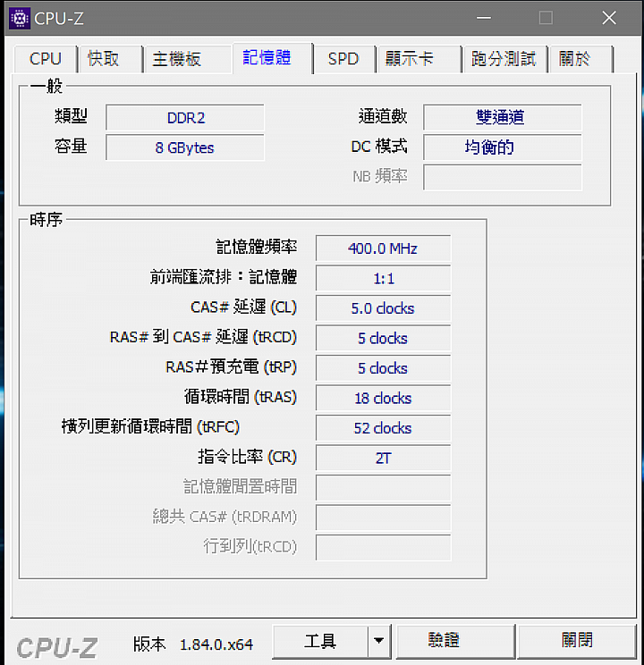Click the 均衡的 DC mode field
Viewport: 644px width, 665px height.
pos(503,147)
